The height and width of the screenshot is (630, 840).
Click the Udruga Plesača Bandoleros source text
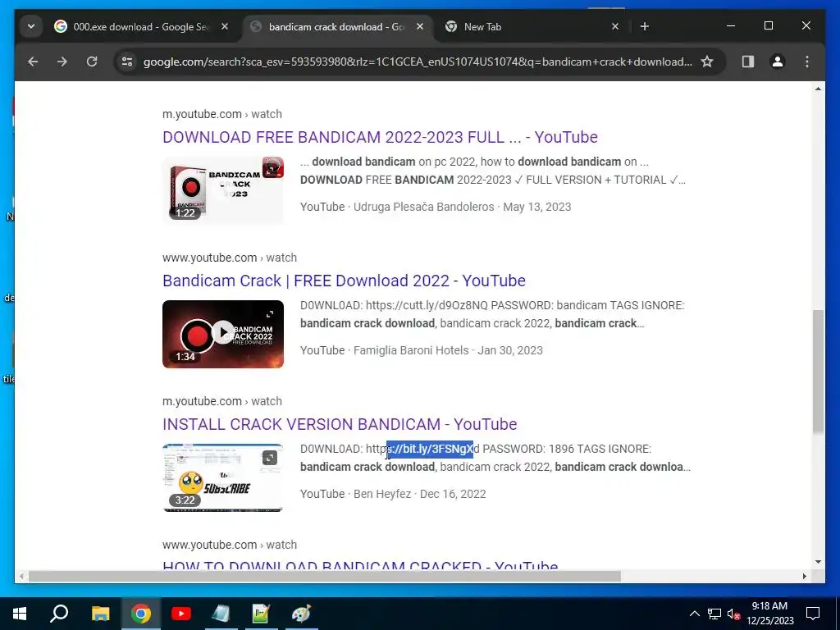click(x=424, y=207)
